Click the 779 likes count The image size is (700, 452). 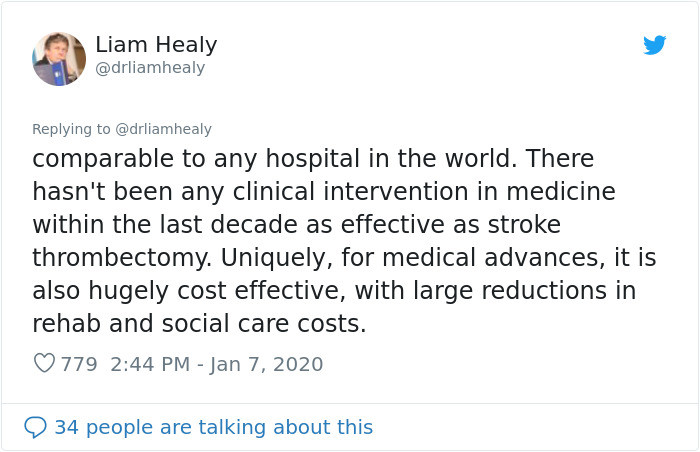(x=79, y=364)
